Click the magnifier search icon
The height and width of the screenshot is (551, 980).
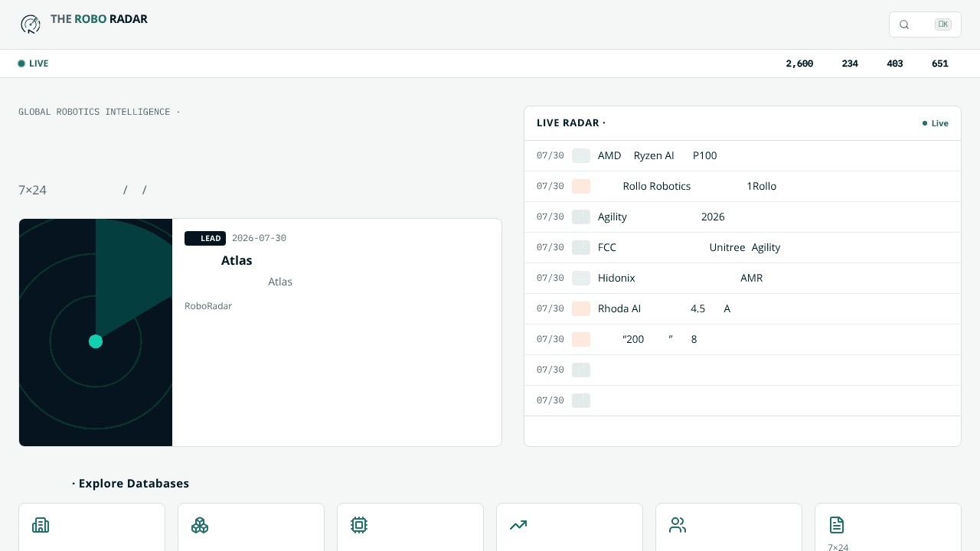pyautogui.click(x=904, y=24)
